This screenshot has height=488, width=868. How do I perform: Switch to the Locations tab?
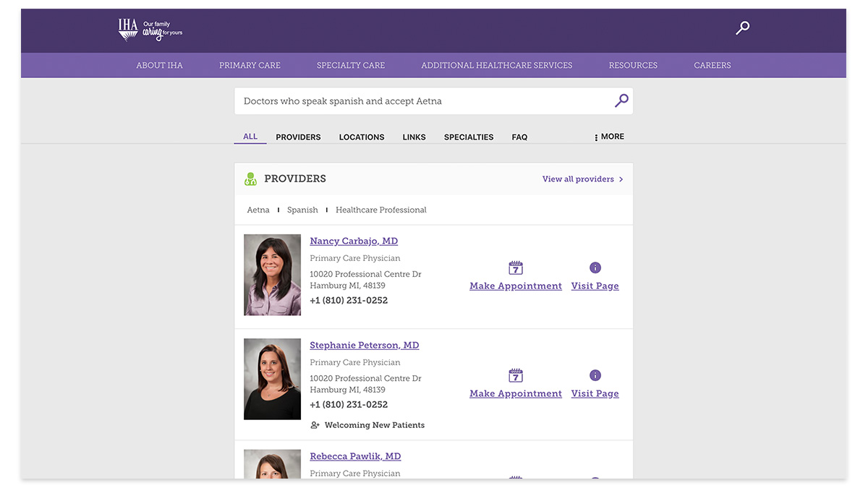coord(362,137)
